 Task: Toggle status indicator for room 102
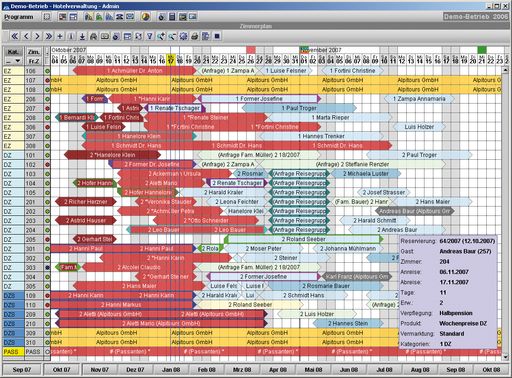[x=47, y=165]
